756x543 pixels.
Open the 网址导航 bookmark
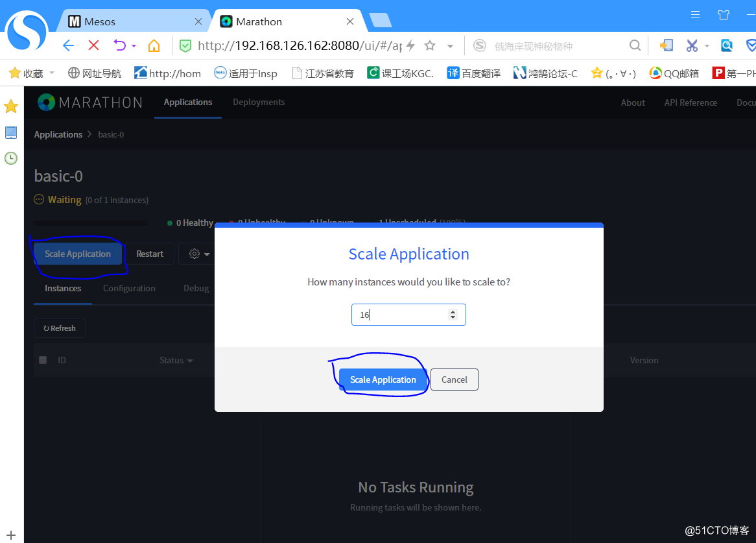pos(95,73)
